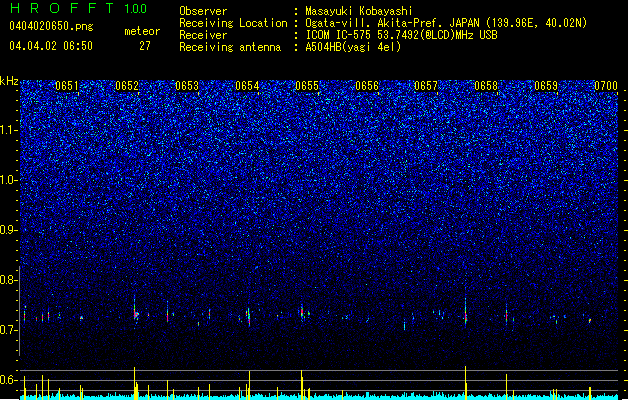This screenshot has width=629, height=400.
Task: Click the 0656 time marker
Action: pyautogui.click(x=367, y=86)
